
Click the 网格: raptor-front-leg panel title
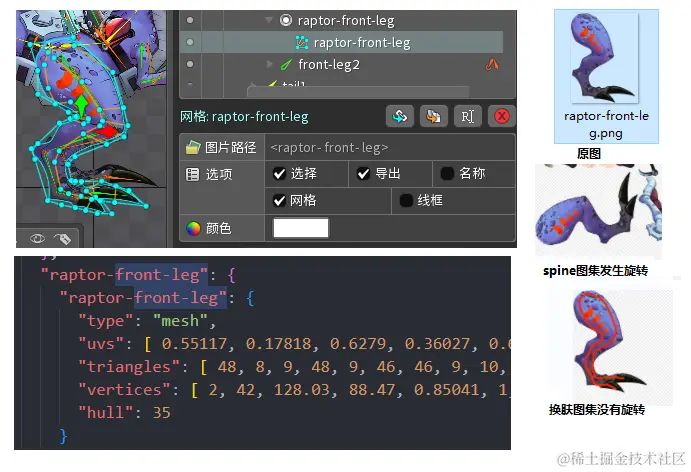pos(244,117)
